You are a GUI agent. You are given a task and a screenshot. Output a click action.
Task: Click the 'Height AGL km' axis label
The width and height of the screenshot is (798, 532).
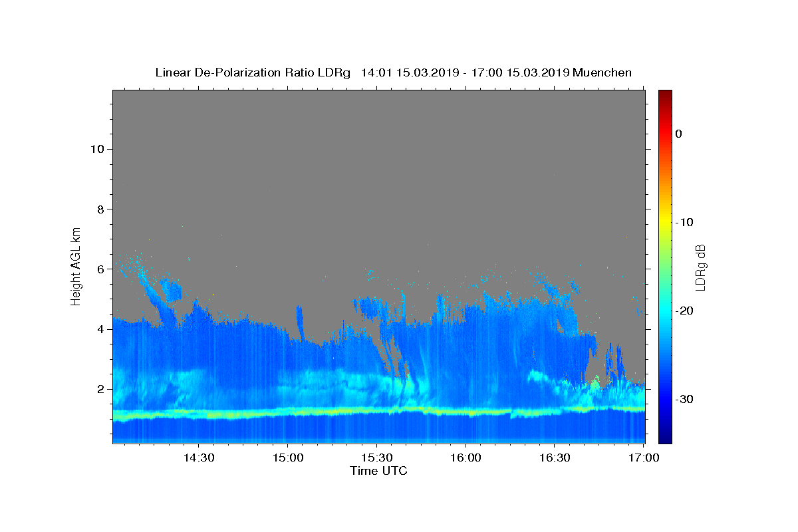click(76, 266)
